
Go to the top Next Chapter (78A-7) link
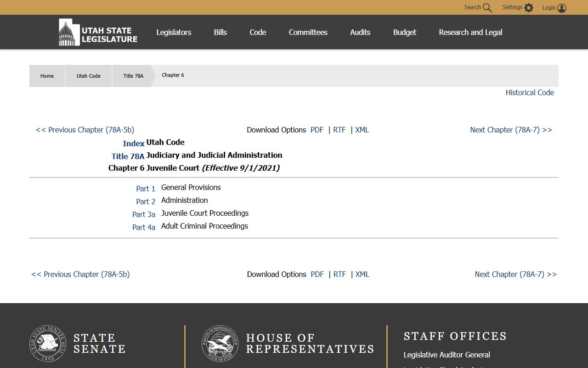tap(511, 130)
